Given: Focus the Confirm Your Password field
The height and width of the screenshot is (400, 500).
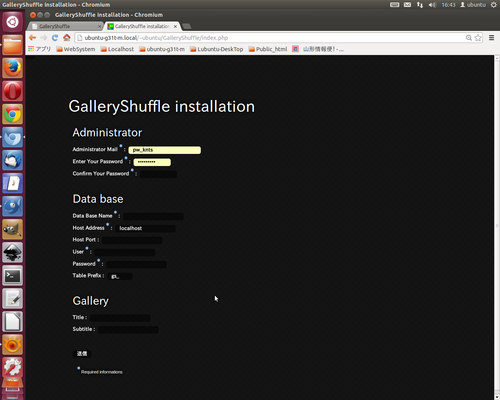Looking at the screenshot, I should pyautogui.click(x=158, y=174).
